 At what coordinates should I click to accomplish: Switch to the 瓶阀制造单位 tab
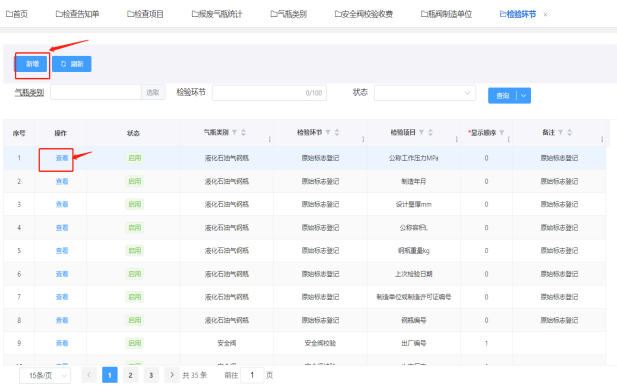coord(446,14)
